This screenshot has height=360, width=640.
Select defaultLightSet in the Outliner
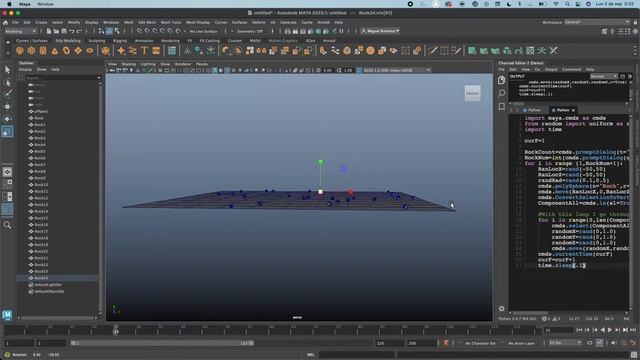pyautogui.click(x=48, y=285)
